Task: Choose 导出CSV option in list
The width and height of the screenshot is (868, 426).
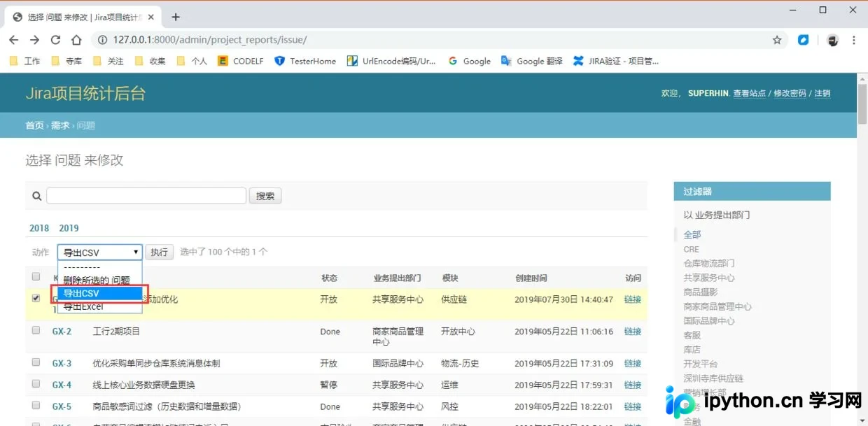Action: pos(100,294)
